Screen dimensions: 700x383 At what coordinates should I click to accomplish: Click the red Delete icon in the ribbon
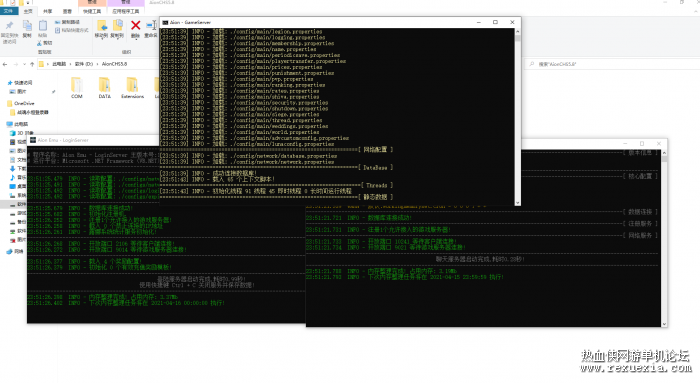pyautogui.click(x=136, y=25)
